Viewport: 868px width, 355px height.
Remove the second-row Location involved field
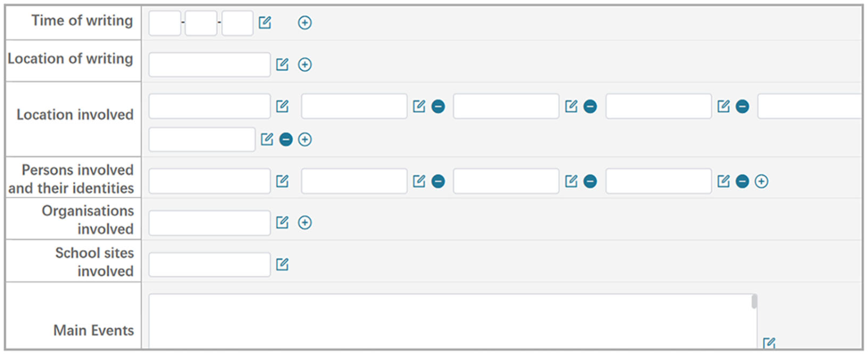pyautogui.click(x=286, y=139)
